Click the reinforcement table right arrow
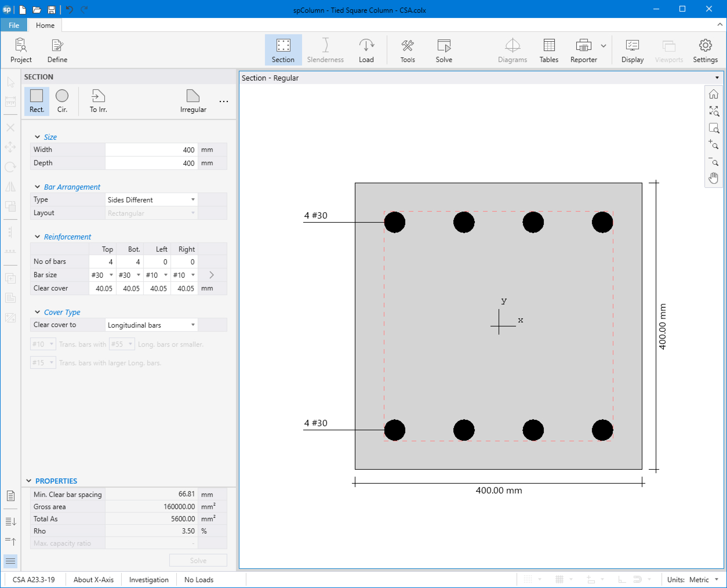The width and height of the screenshot is (727, 588). click(x=211, y=275)
